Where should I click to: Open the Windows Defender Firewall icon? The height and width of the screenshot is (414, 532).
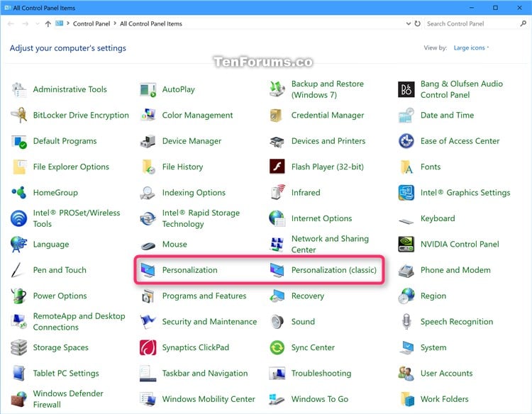(19, 399)
